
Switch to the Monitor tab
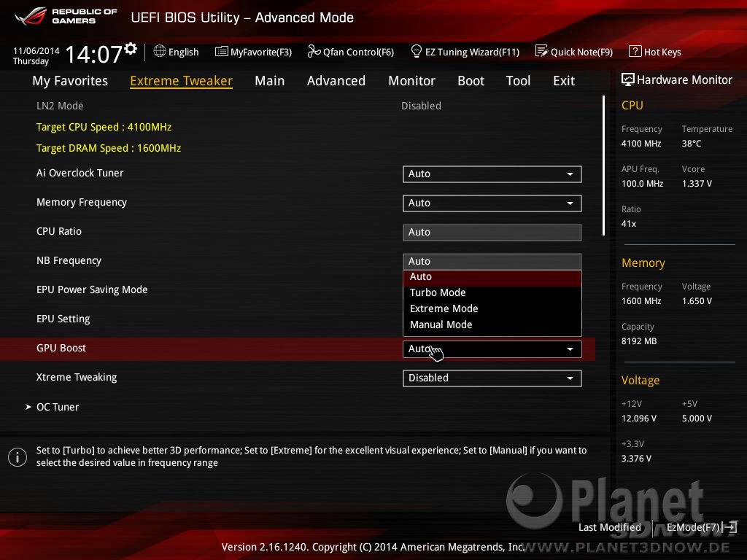411,81
